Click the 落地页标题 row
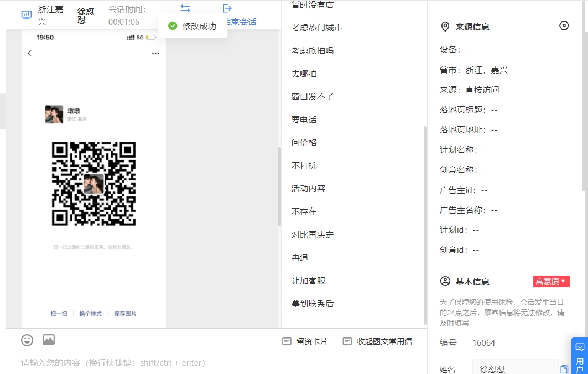Screen dimensions: 588x374 click(x=469, y=110)
